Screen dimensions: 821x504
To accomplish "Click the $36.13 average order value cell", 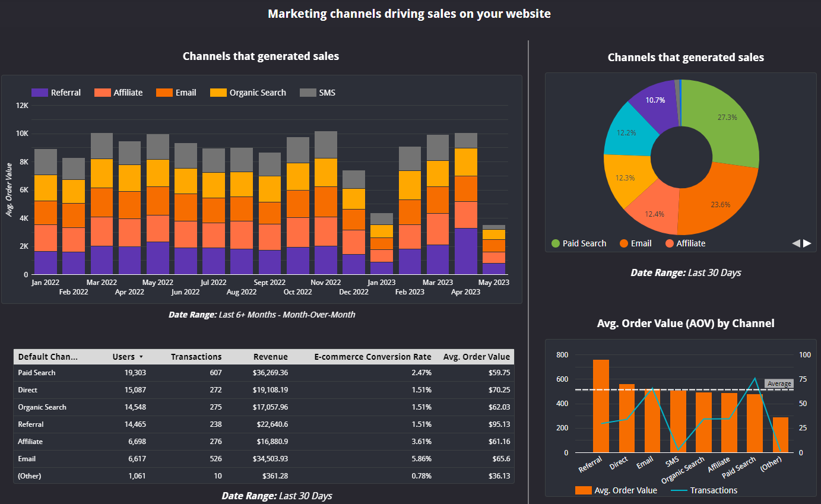I will [499, 476].
